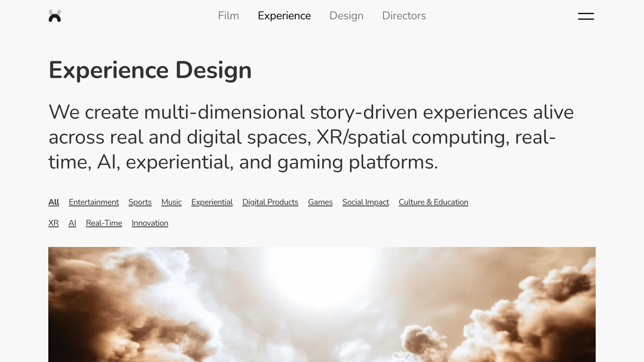Click the paragraph starting "We create multi-dimensional"

(311, 137)
